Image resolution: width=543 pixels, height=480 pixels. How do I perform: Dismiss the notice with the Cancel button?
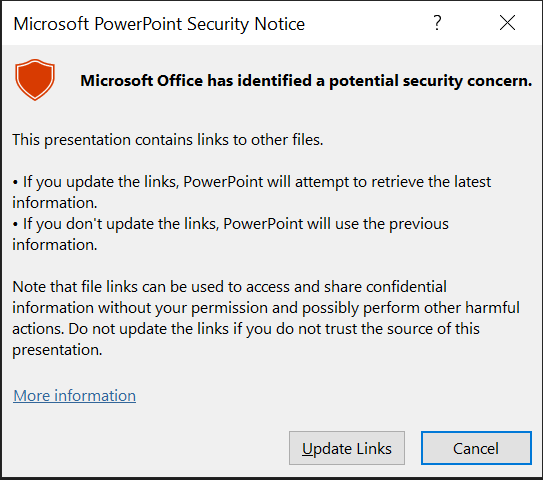click(476, 448)
